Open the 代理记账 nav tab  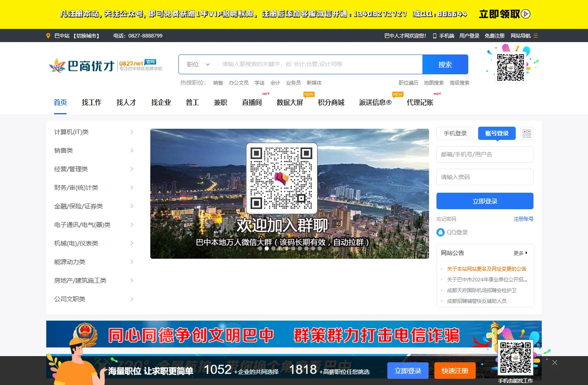(x=420, y=102)
